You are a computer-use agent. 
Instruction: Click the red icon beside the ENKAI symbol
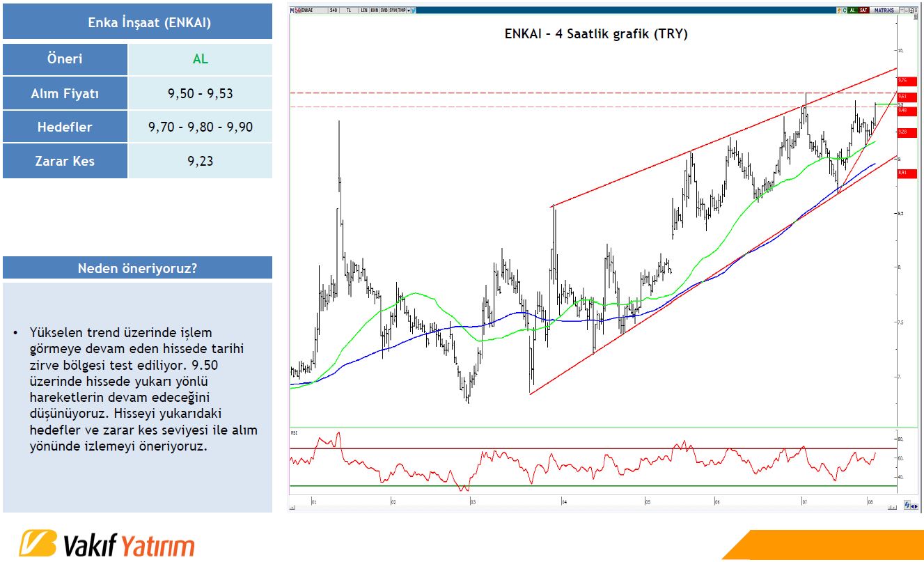click(x=298, y=10)
